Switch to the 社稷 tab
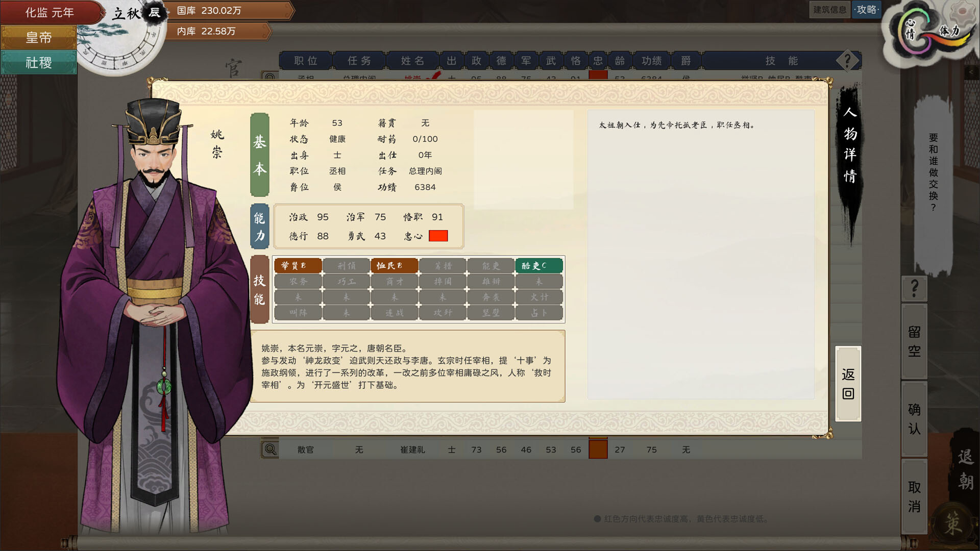Image resolution: width=980 pixels, height=551 pixels. 39,63
